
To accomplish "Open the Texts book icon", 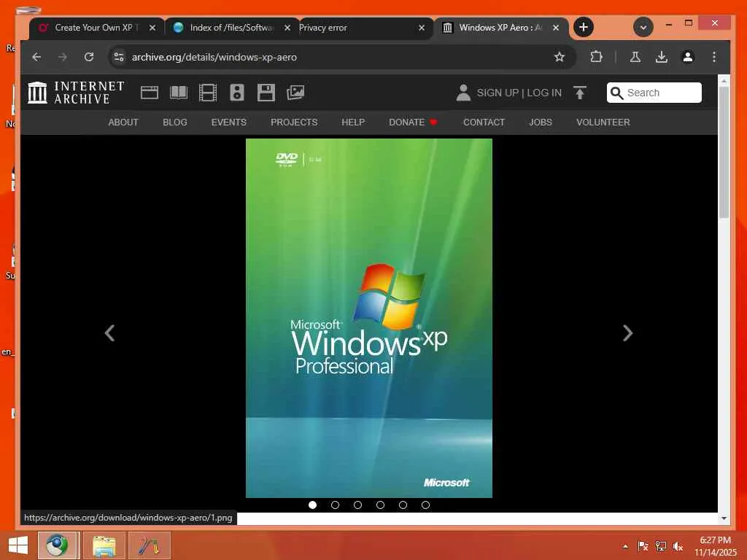I will 179,93.
